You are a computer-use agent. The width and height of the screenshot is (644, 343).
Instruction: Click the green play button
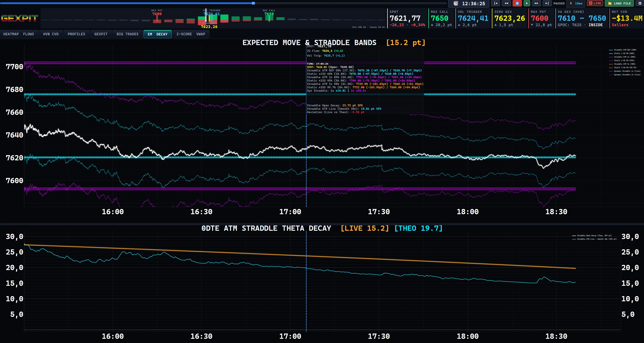pos(527,3)
